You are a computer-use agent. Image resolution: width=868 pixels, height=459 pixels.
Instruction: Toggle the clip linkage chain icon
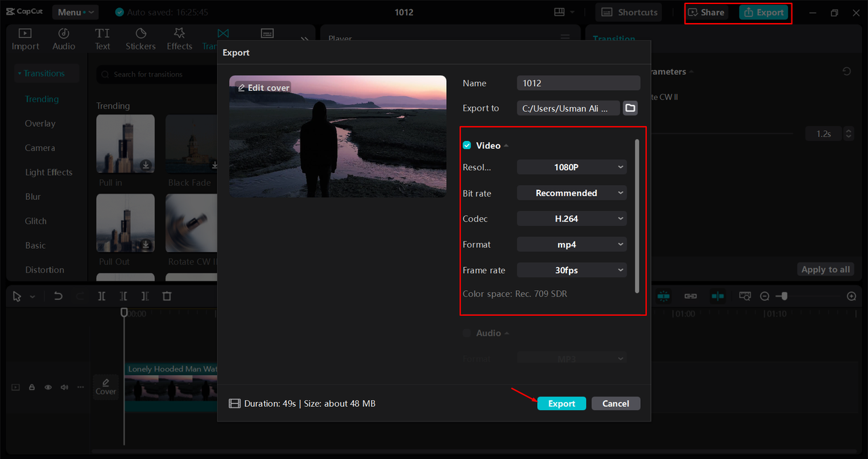pos(690,296)
